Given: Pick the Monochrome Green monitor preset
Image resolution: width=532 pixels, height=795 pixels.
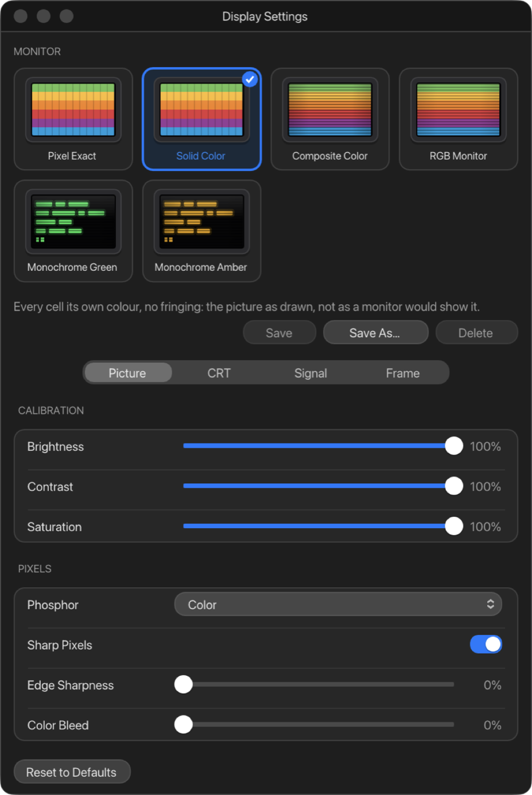Looking at the screenshot, I should (73, 231).
